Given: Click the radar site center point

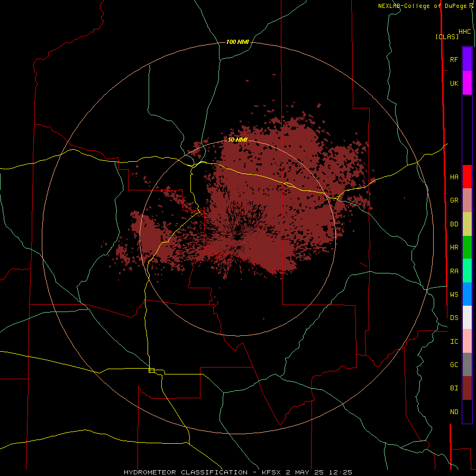Looking at the screenshot, I should coord(237,237).
